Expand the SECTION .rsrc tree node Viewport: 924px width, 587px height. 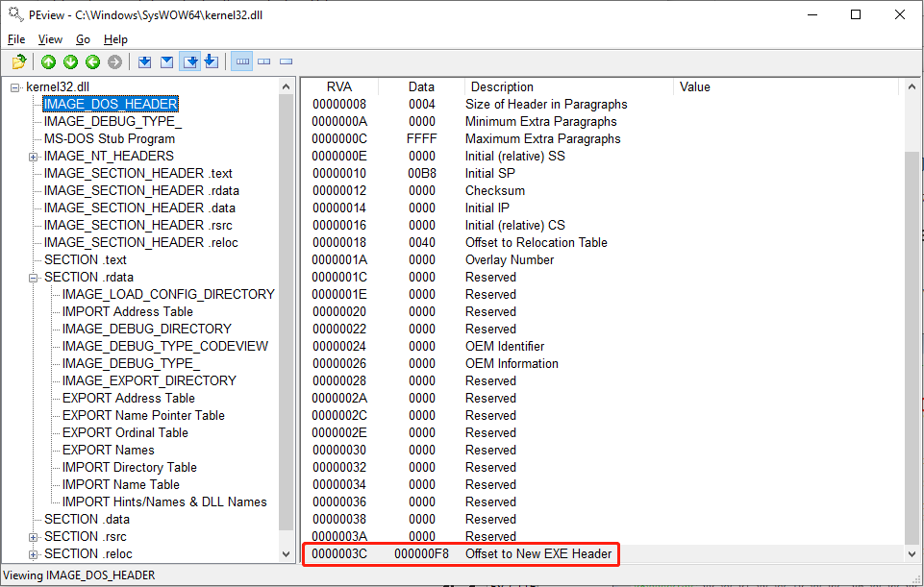[34, 537]
